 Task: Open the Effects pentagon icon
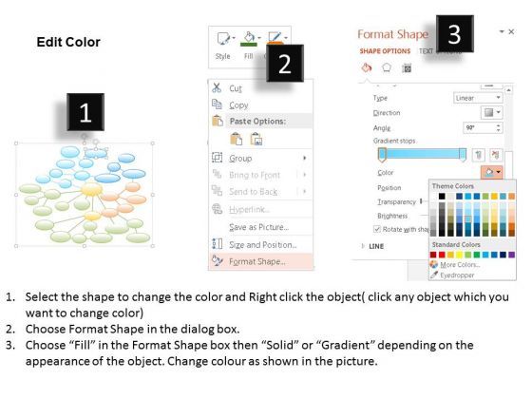pos(387,67)
